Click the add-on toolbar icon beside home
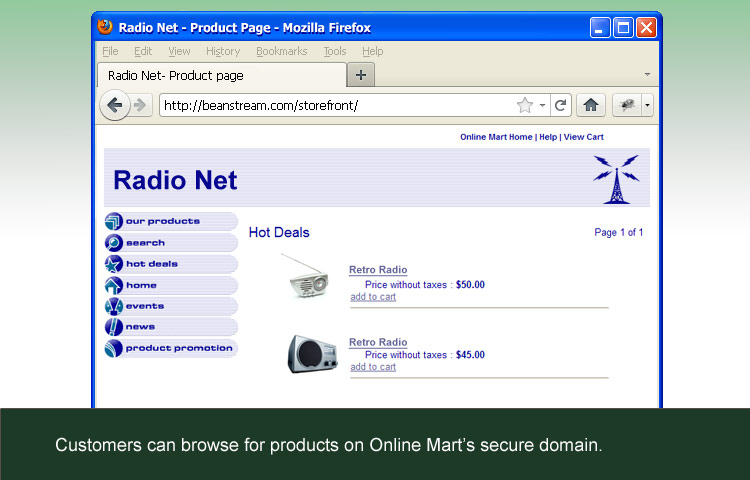This screenshot has height=480, width=750. [x=627, y=105]
